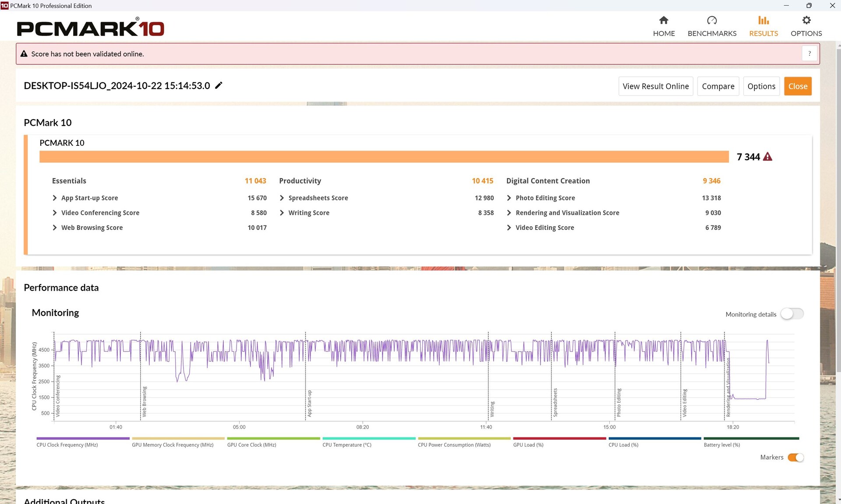This screenshot has width=841, height=504.
Task: Click the Compare button
Action: pyautogui.click(x=718, y=86)
